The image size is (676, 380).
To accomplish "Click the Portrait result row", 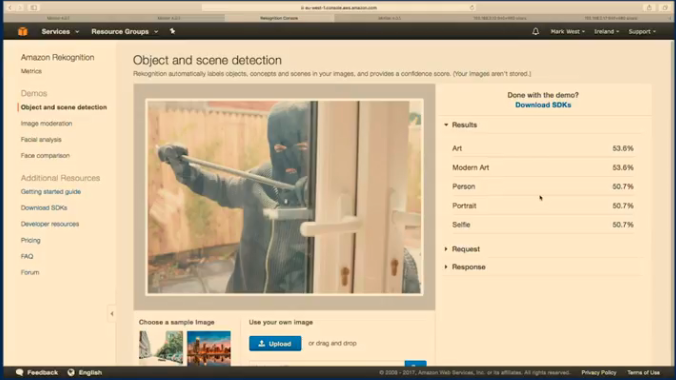I will coord(542,206).
